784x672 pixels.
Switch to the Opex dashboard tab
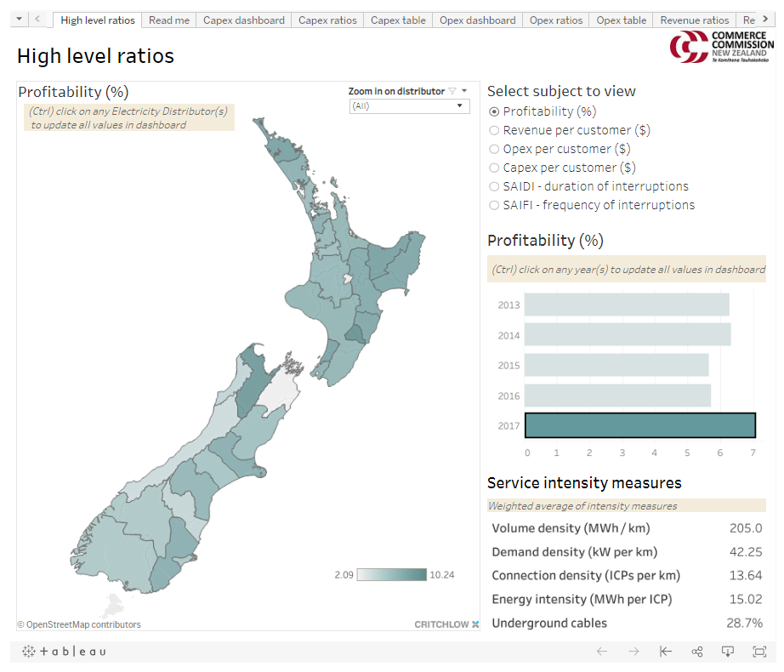point(478,20)
